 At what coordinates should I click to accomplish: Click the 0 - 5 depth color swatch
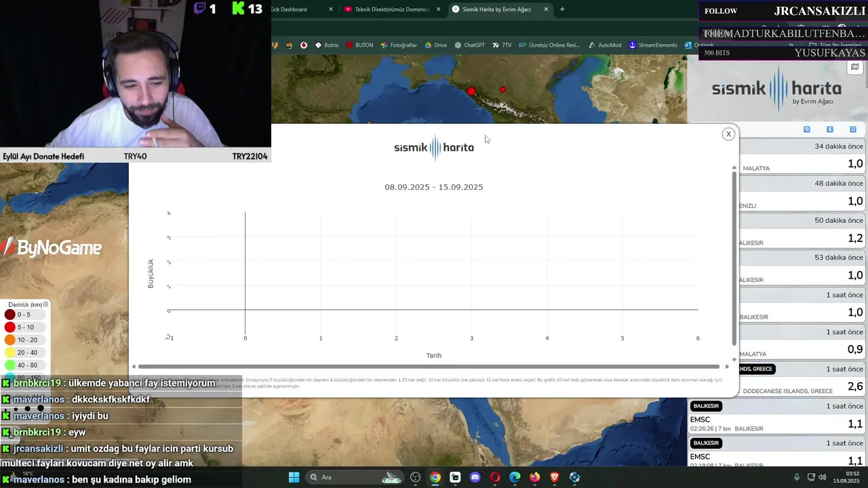pyautogui.click(x=10, y=314)
